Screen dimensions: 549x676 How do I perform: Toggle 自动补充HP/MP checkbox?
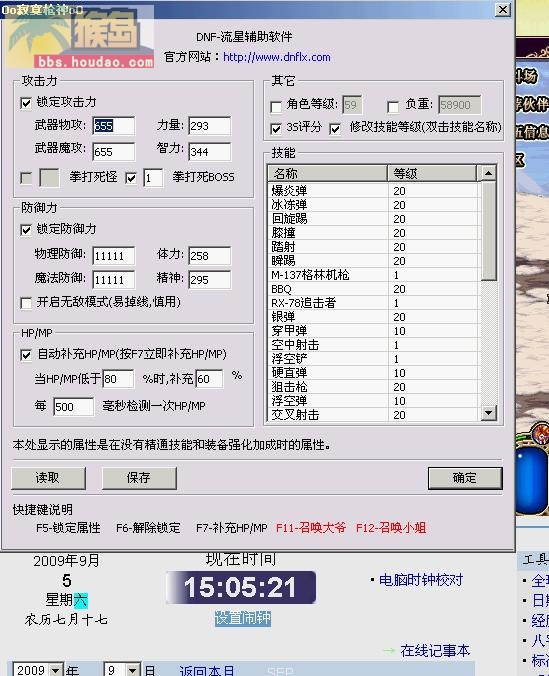click(26, 355)
